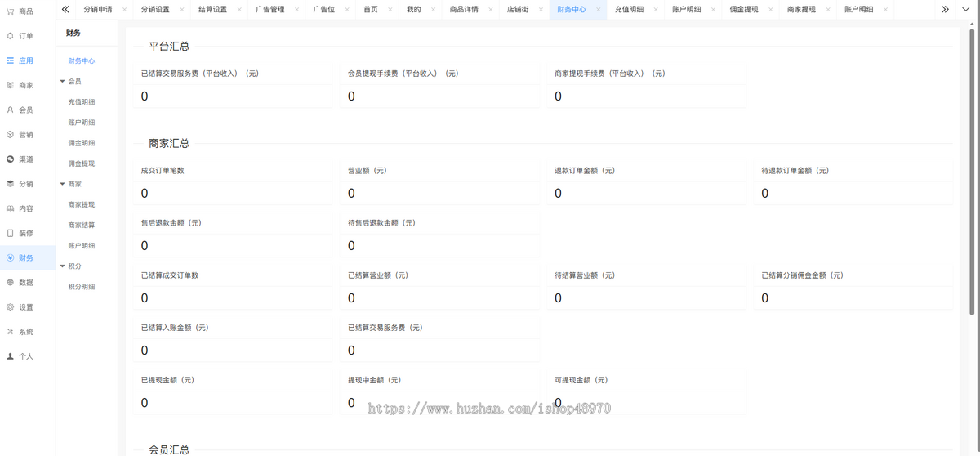980x456 pixels.
Task: Open the 系统 sidebar section
Action: pos(26,332)
